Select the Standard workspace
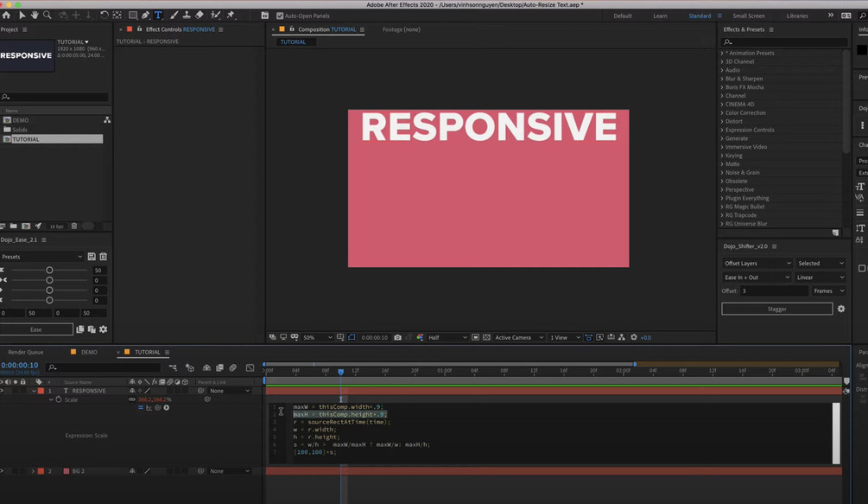Screen dimensions: 868x504 [700, 16]
